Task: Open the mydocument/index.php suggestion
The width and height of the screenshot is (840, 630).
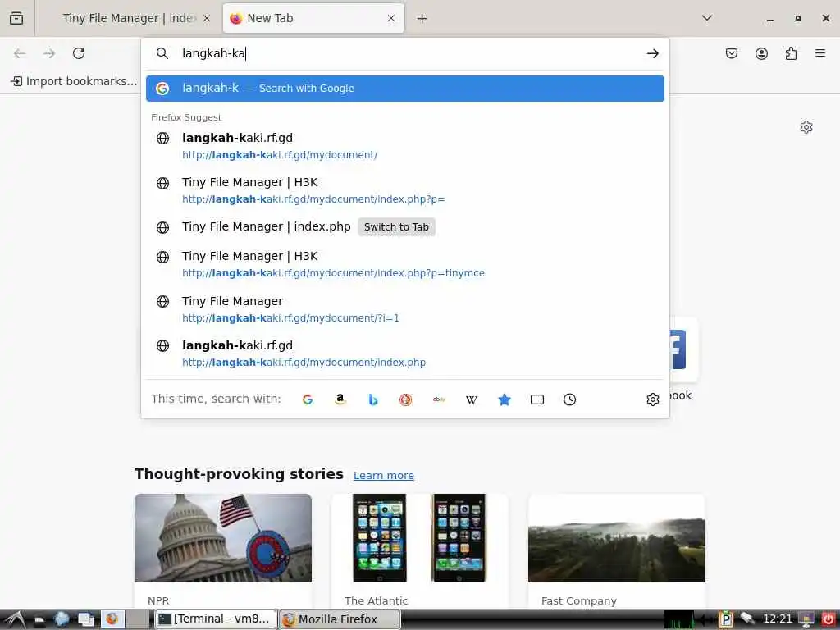Action: coord(405,354)
